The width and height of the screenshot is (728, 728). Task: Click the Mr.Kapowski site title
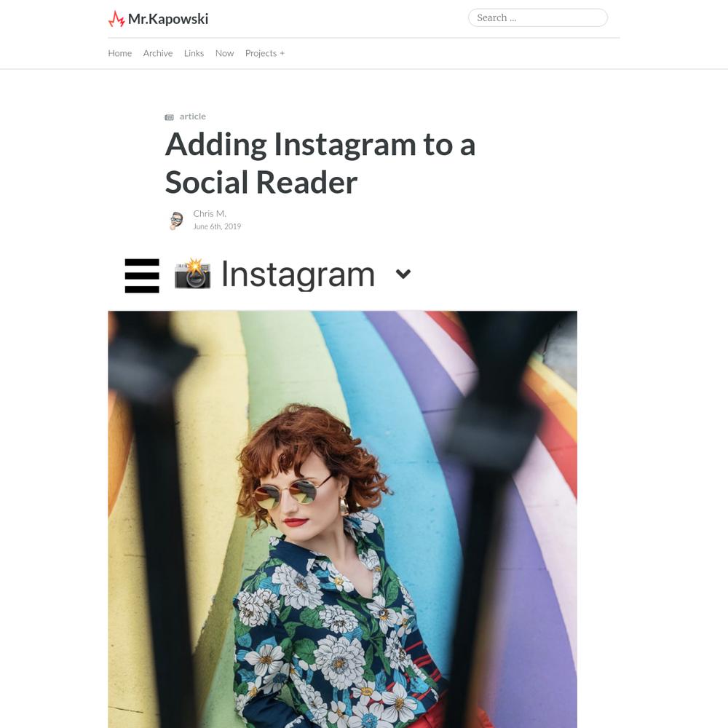[x=168, y=19]
